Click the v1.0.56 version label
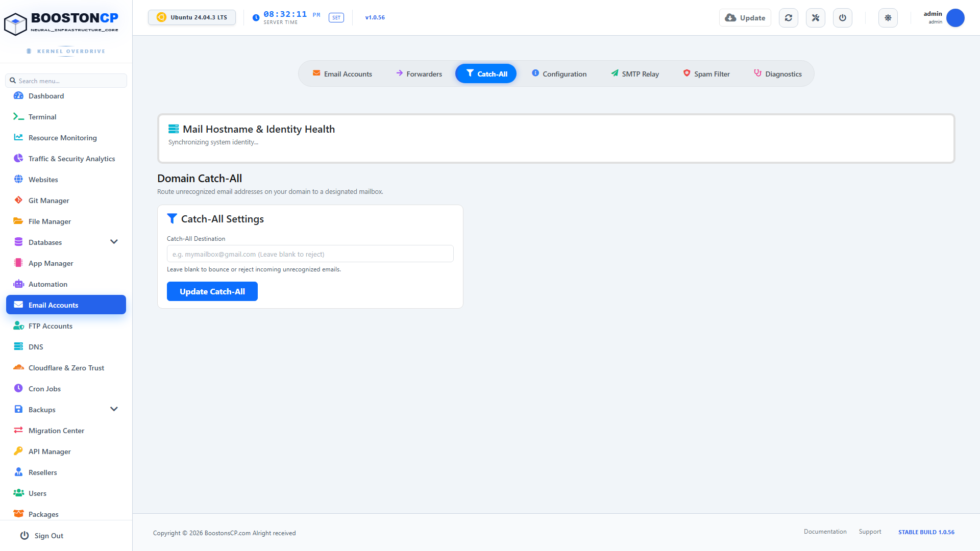980x551 pixels. click(x=375, y=17)
